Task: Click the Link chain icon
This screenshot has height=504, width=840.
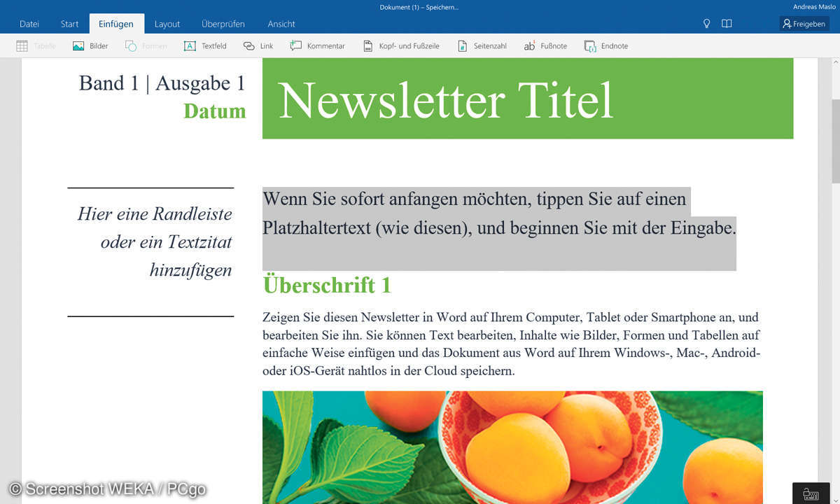Action: click(x=249, y=46)
